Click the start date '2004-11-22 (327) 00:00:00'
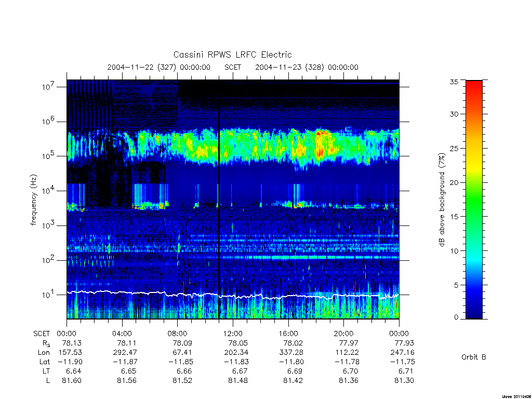 (x=159, y=67)
